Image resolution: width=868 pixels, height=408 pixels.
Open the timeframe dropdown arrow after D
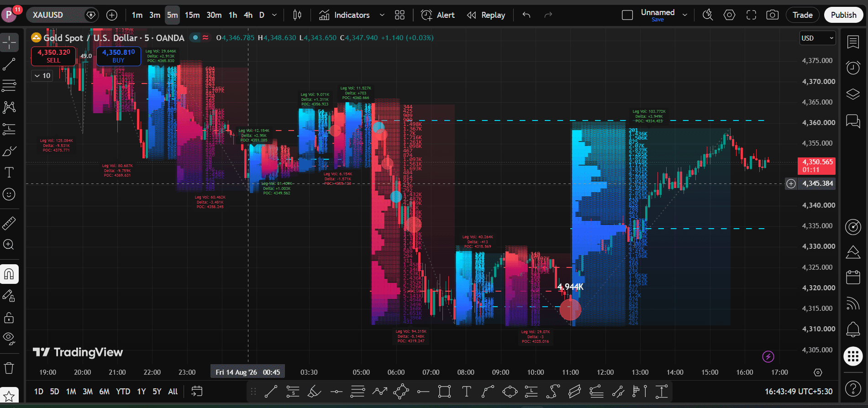click(x=274, y=15)
